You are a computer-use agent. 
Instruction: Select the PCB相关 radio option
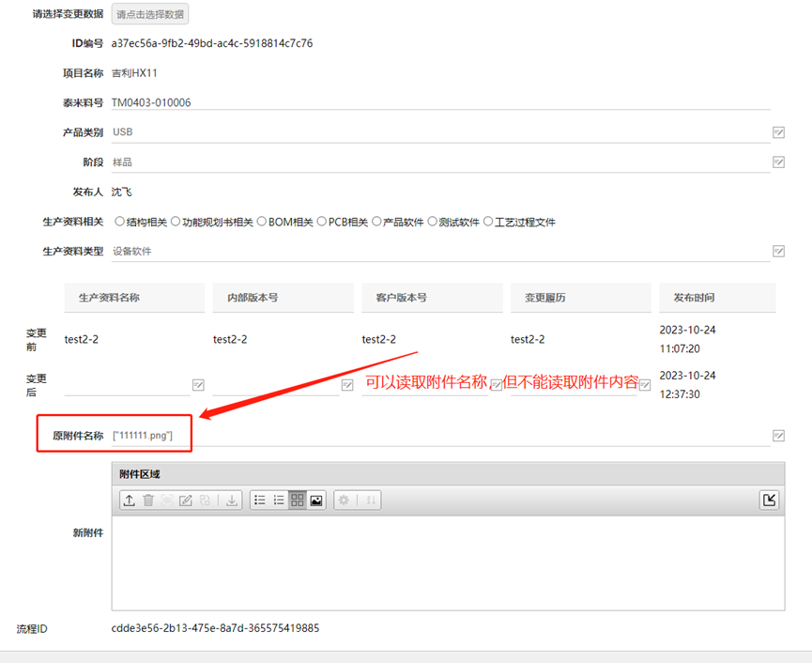tap(322, 222)
